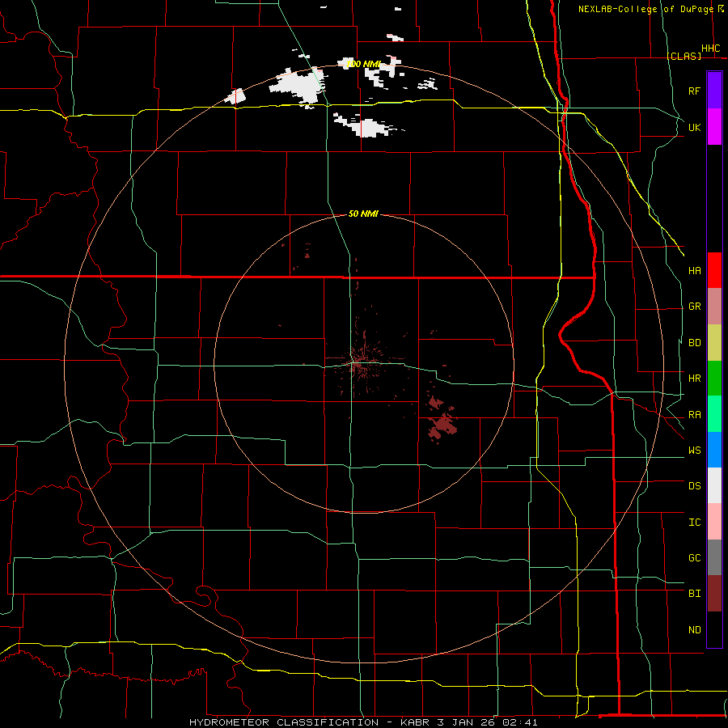Pick the light green RA legend swatch
The image size is (728, 728).
(x=714, y=414)
